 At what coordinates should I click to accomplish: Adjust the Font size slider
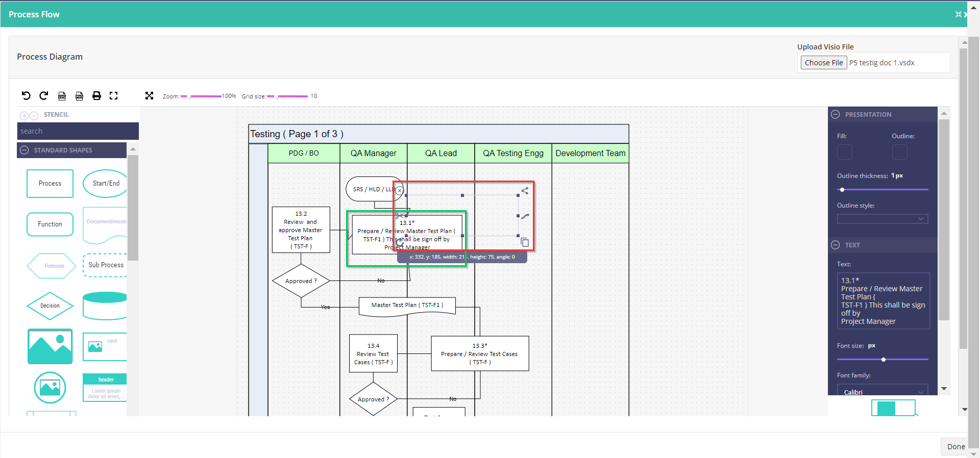pos(883,360)
